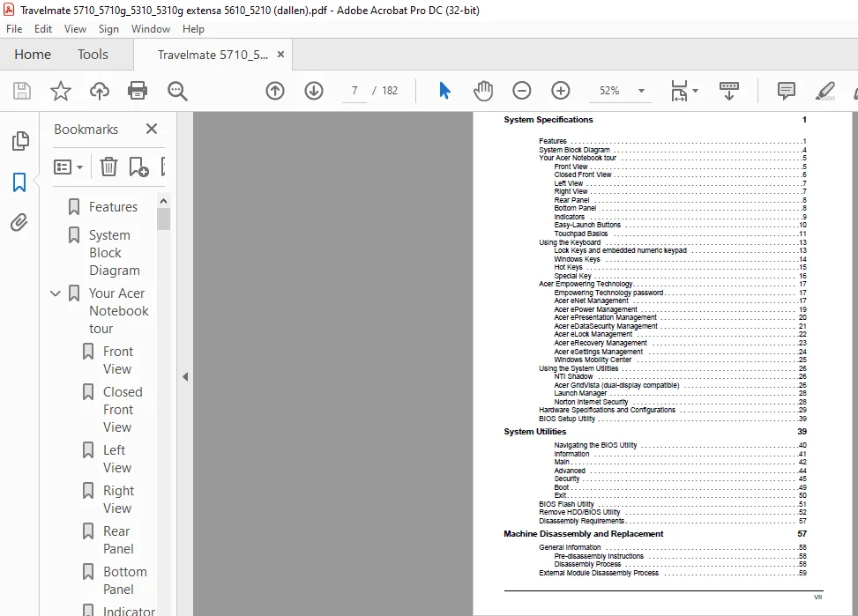Select the Features bookmark

(x=113, y=207)
